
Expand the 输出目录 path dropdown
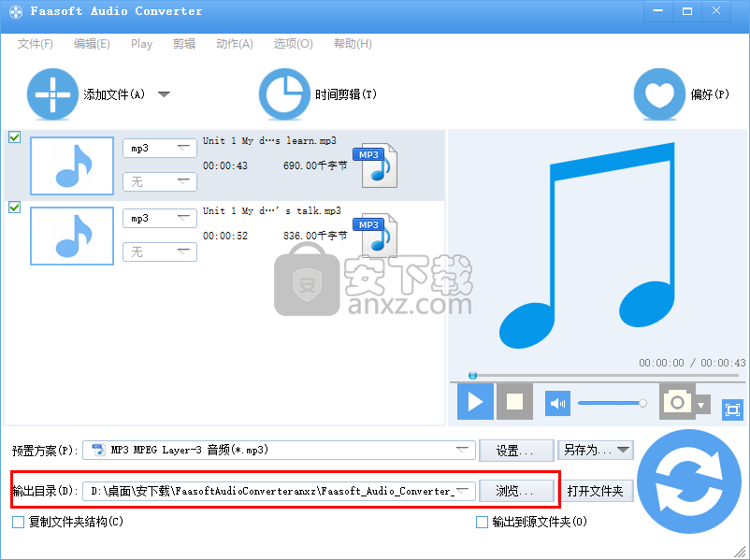pos(463,491)
